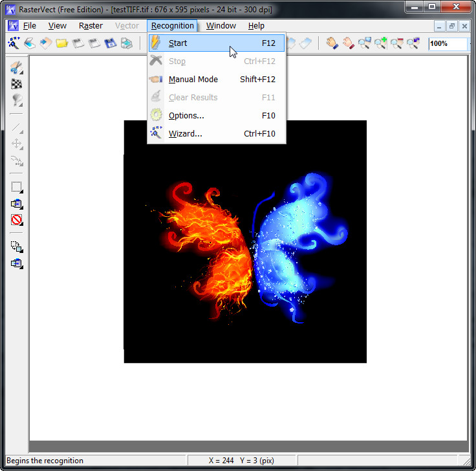The height and width of the screenshot is (471, 476).
Task: Click the zoom window magnifier icon
Action: [364, 43]
